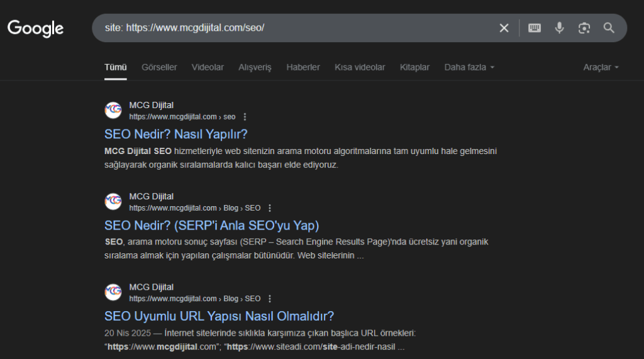
Task: Open 'SEO Uyumlu URL Yapısı Nasıl Olmalıdır?' link
Action: tap(219, 316)
